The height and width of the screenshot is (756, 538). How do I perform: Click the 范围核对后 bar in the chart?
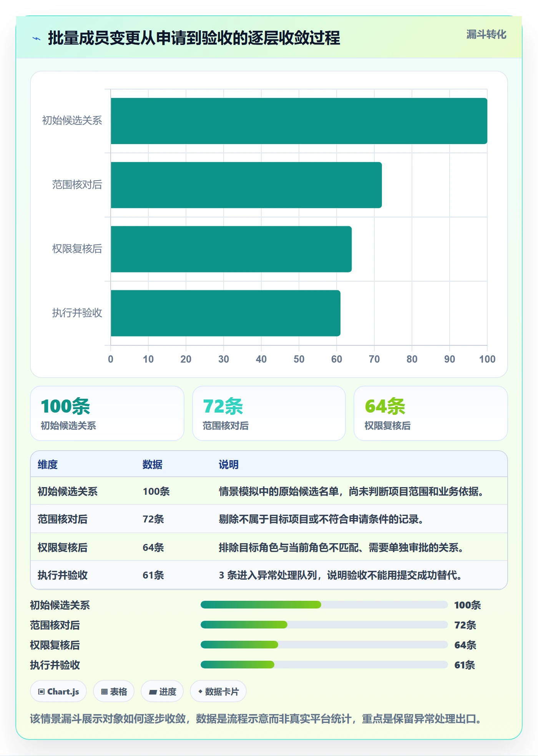246,185
